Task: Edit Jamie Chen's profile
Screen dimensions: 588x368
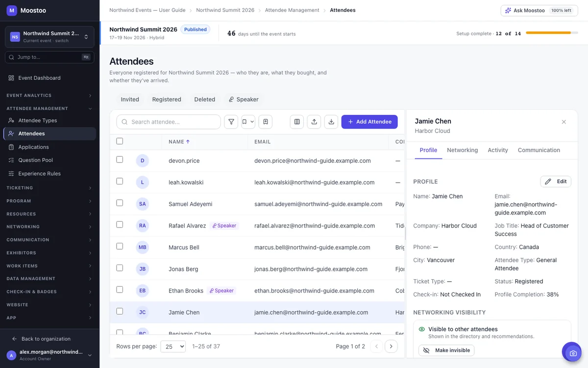Action: pyautogui.click(x=556, y=182)
